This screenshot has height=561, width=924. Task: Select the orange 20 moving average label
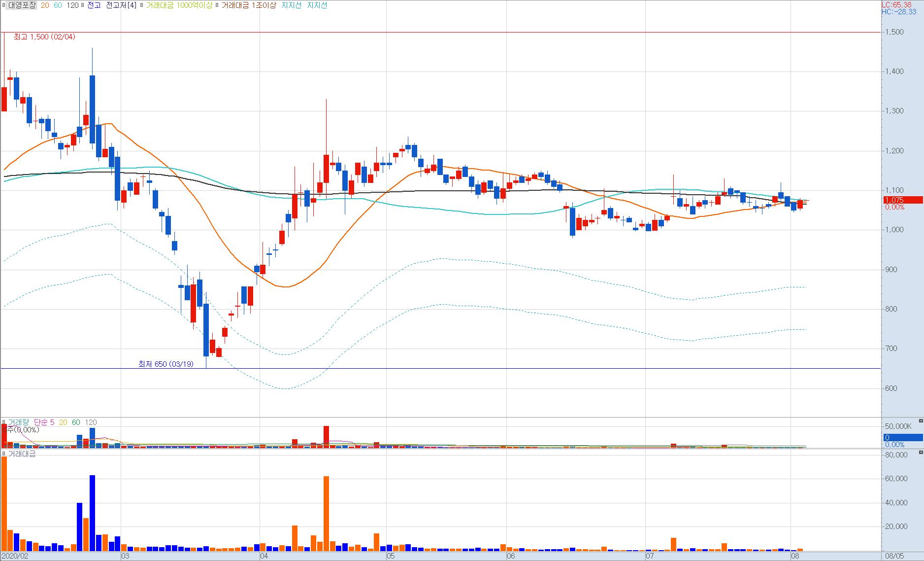[45, 5]
